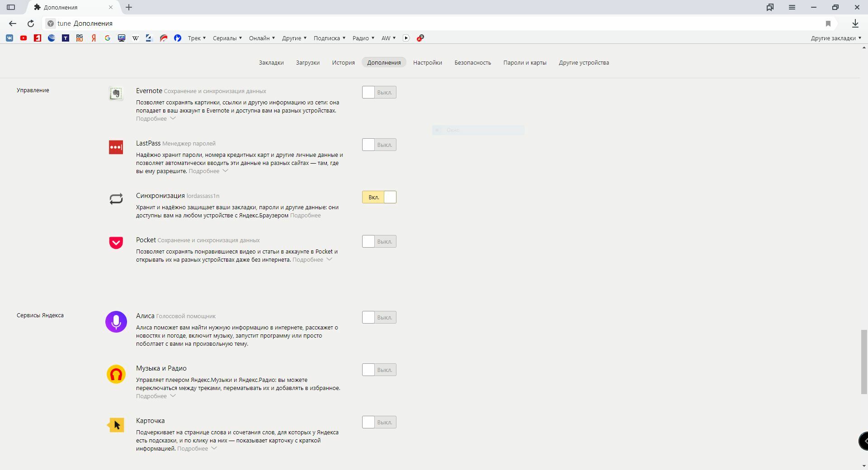Open the RG.RU bookmark icon
Screen dimensions: 868x470
(80, 38)
